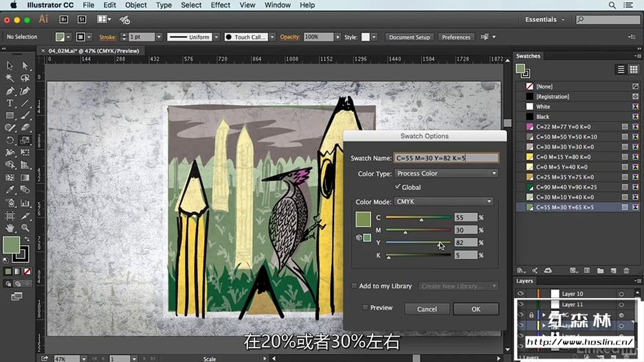Screen dimensions: 644x362
Task: Select the Artboard tool
Action: coord(10,216)
